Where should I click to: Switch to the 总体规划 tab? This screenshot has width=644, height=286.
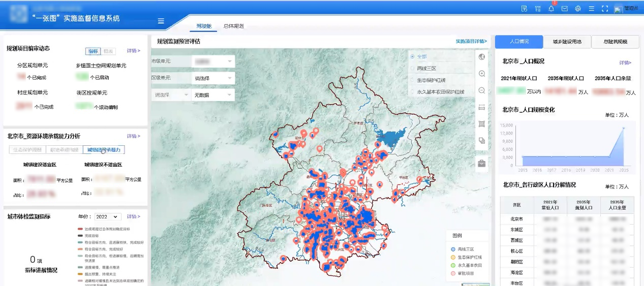[233, 26]
